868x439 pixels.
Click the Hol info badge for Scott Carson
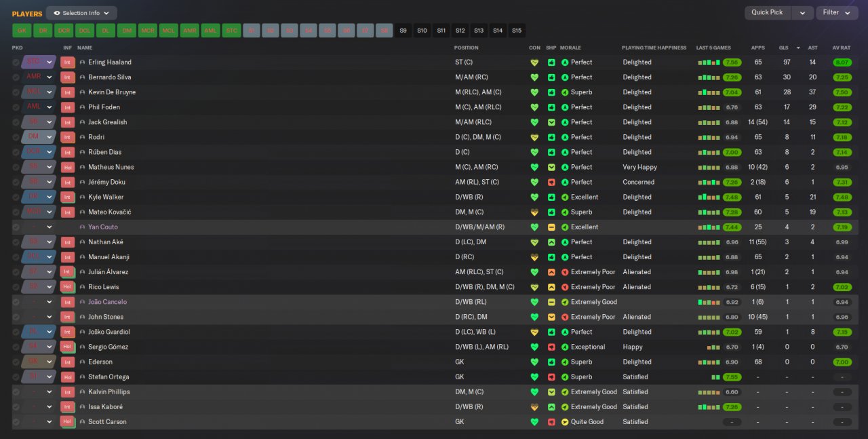[x=67, y=422]
